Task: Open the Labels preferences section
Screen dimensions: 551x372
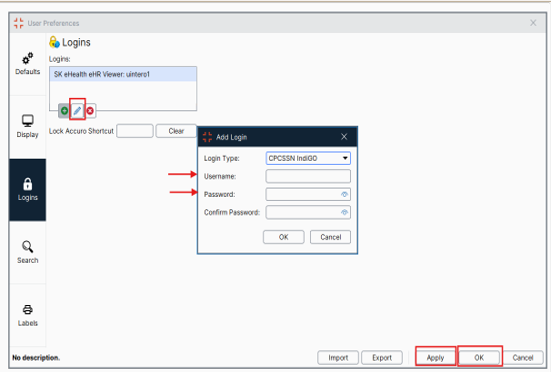Action: tap(27, 315)
